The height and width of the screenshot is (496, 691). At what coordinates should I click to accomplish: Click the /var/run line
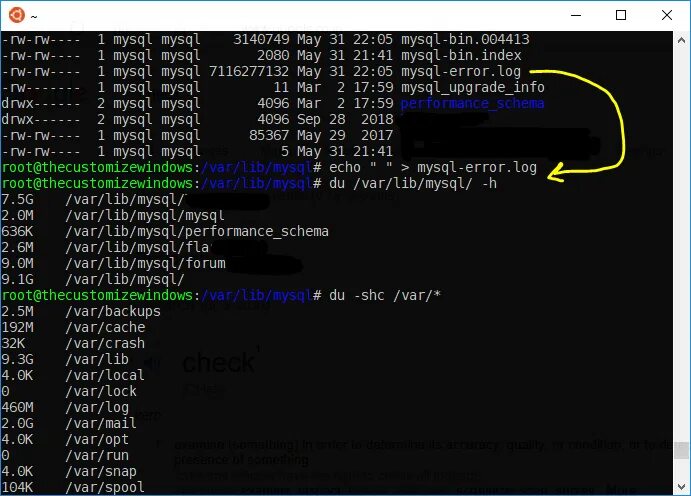[97, 455]
